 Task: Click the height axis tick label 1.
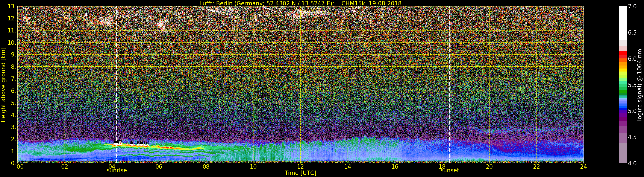(x=14, y=151)
